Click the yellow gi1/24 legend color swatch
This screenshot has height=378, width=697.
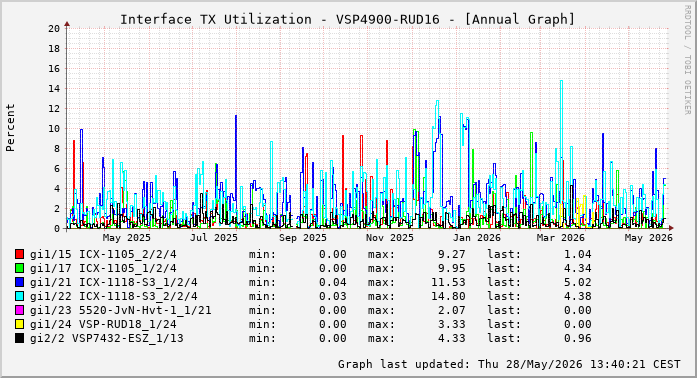tap(20, 324)
